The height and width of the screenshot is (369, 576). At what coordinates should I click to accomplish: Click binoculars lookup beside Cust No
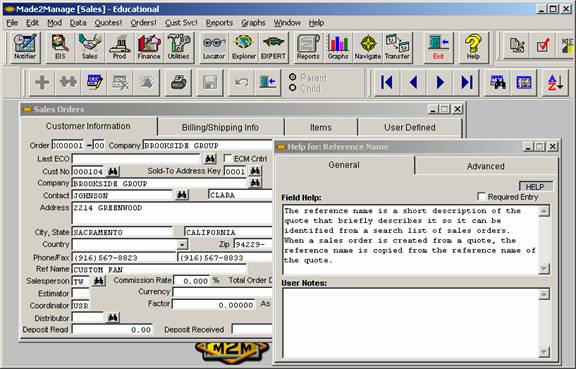point(113,171)
